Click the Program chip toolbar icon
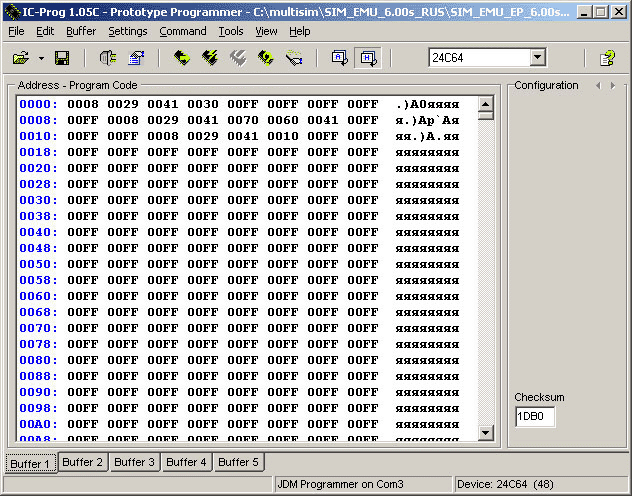This screenshot has width=632, height=496. (x=210, y=58)
